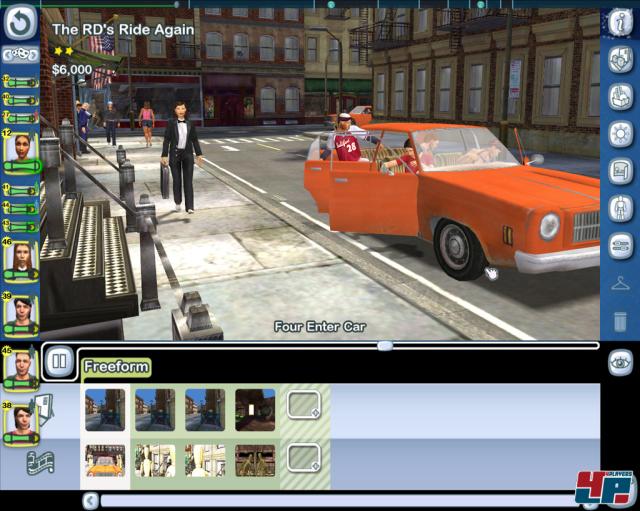Viewport: 640px width, 511px height.
Task: Select the second thumbnail in the bottom row
Action: [x=155, y=461]
